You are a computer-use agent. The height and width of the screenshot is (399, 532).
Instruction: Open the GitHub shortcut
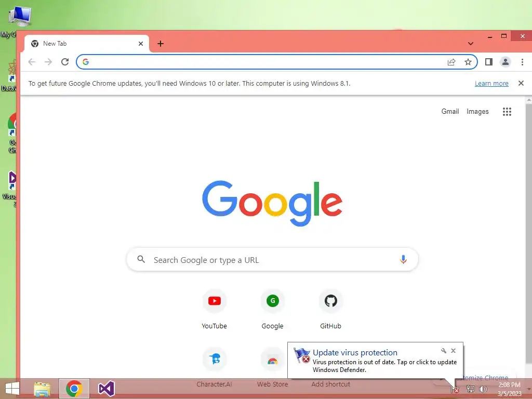point(330,309)
